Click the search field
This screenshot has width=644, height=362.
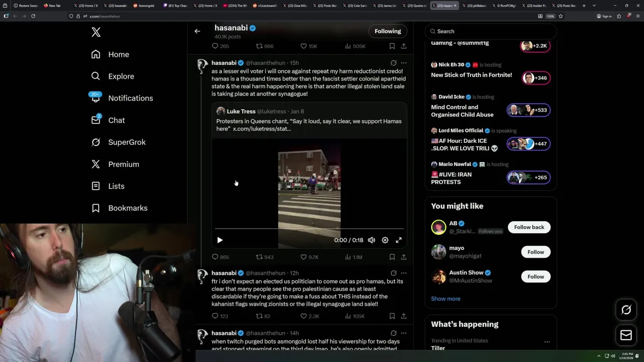pyautogui.click(x=491, y=31)
